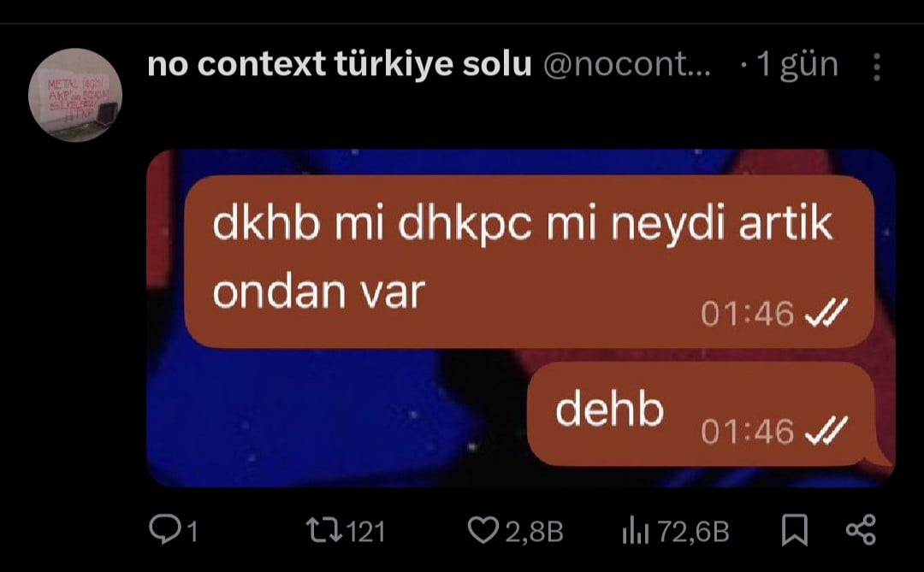Click the reply count number 1
Viewport: 924px width, 572px height.
[192, 531]
